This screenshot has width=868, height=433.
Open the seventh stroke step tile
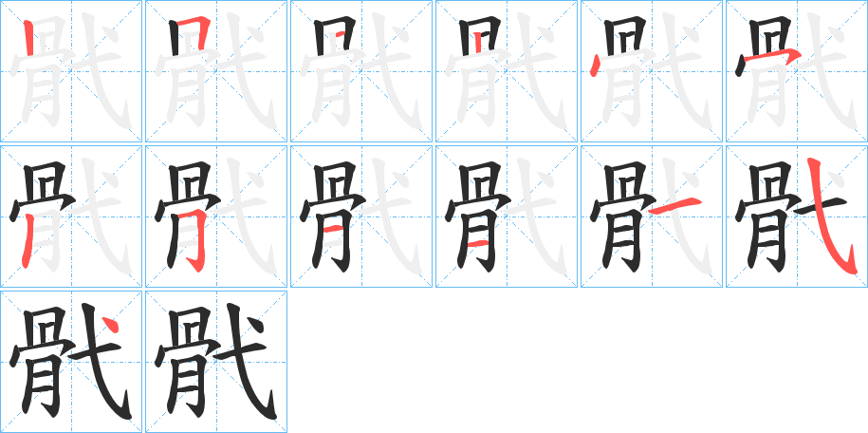[71, 216]
